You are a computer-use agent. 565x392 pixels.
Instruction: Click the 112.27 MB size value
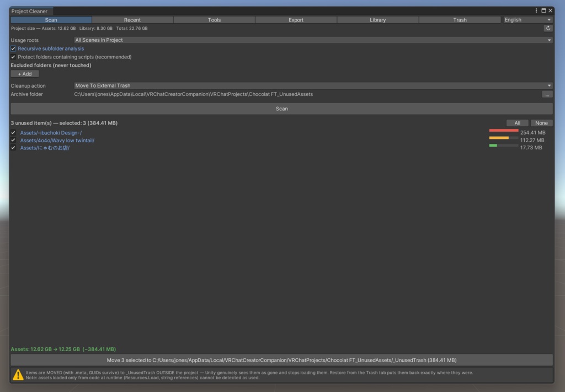click(532, 141)
